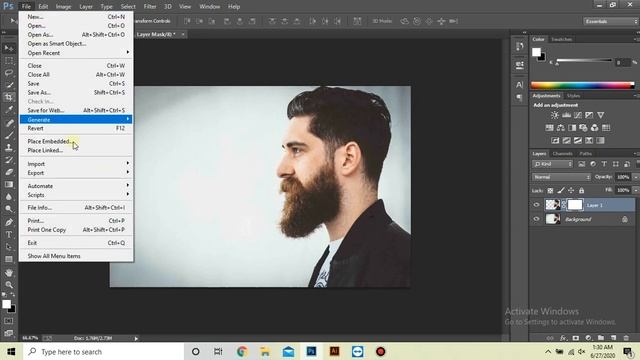Open Adobe Illustrator from the taskbar

[x=334, y=351]
